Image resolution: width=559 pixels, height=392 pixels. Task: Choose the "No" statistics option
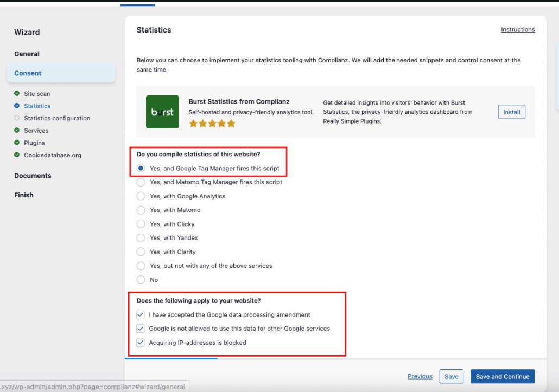pos(141,279)
